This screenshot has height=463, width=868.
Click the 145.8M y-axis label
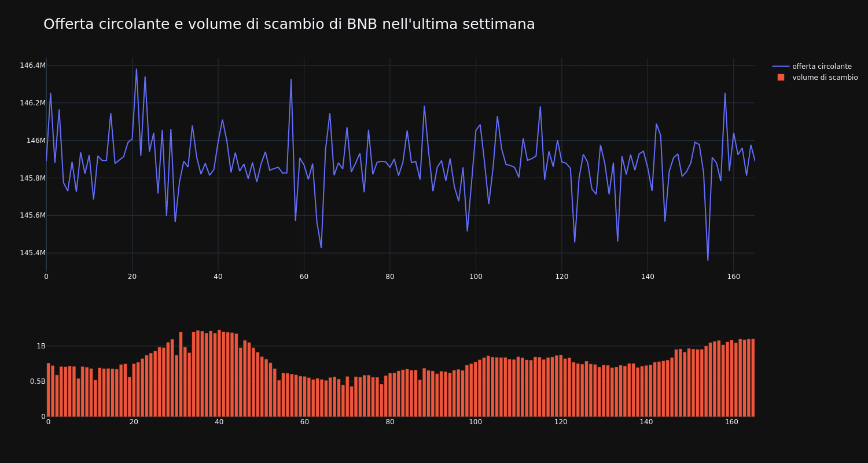(x=32, y=178)
